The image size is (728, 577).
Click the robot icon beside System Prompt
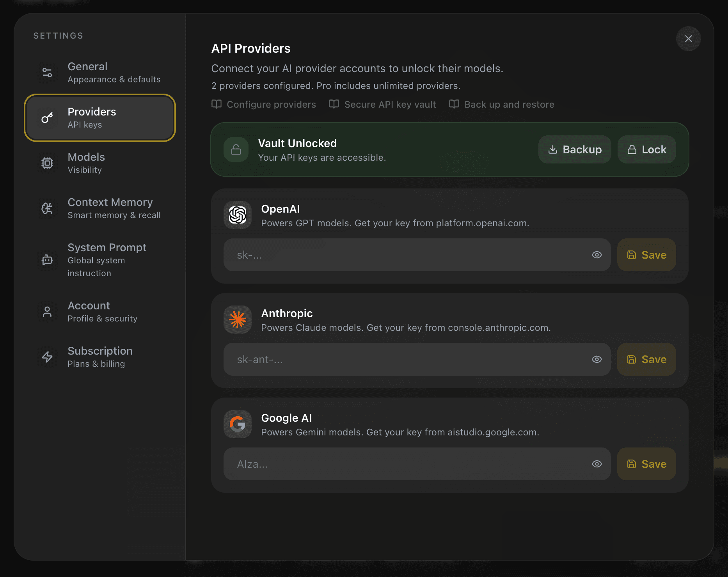(x=47, y=260)
